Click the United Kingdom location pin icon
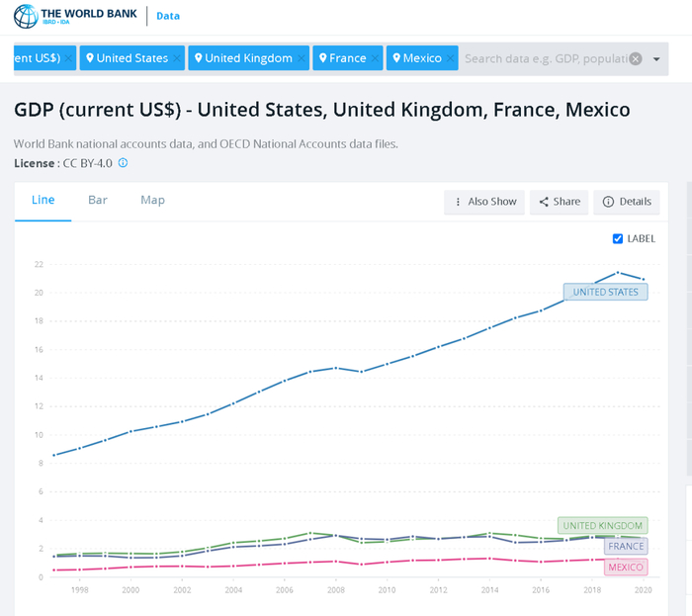The width and height of the screenshot is (692, 616). [x=198, y=58]
